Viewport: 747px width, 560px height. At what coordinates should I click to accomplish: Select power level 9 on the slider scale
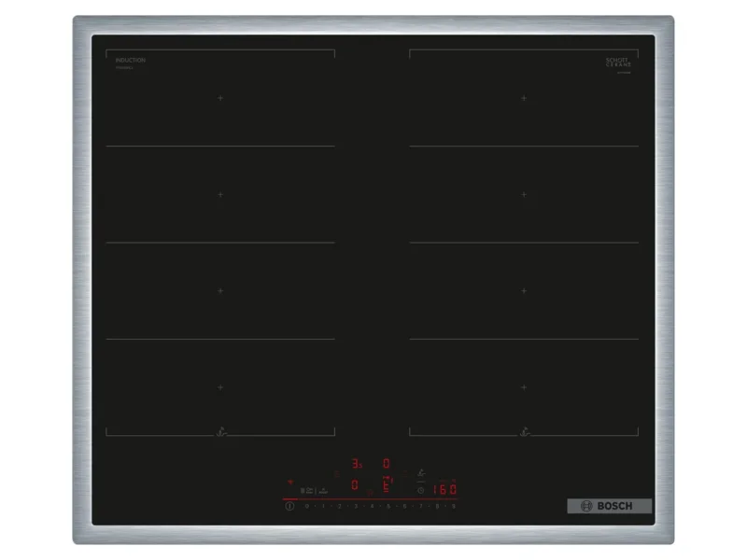(454, 506)
